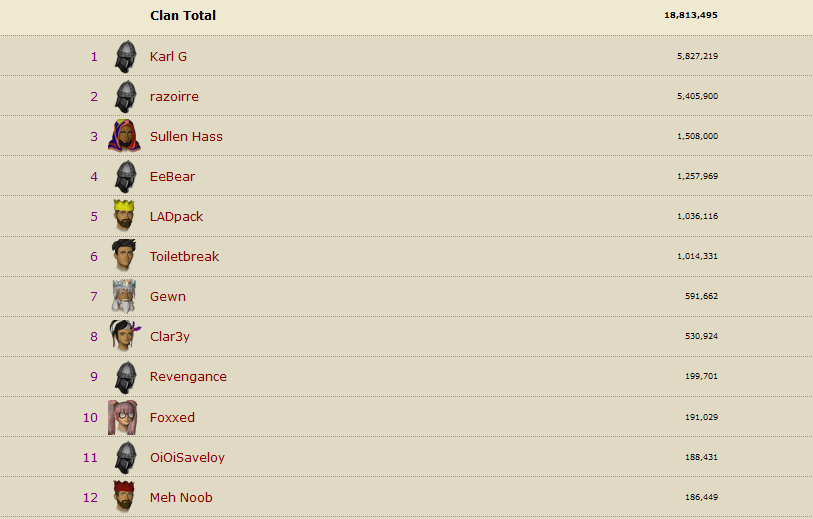The height and width of the screenshot is (519, 813).
Task: Open the EeBear player name link
Action: tap(172, 177)
